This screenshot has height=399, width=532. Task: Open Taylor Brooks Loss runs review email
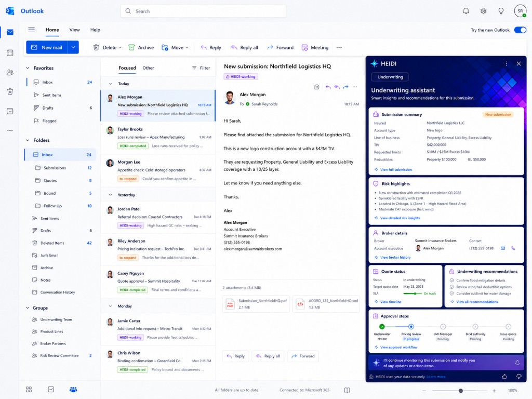pyautogui.click(x=158, y=138)
